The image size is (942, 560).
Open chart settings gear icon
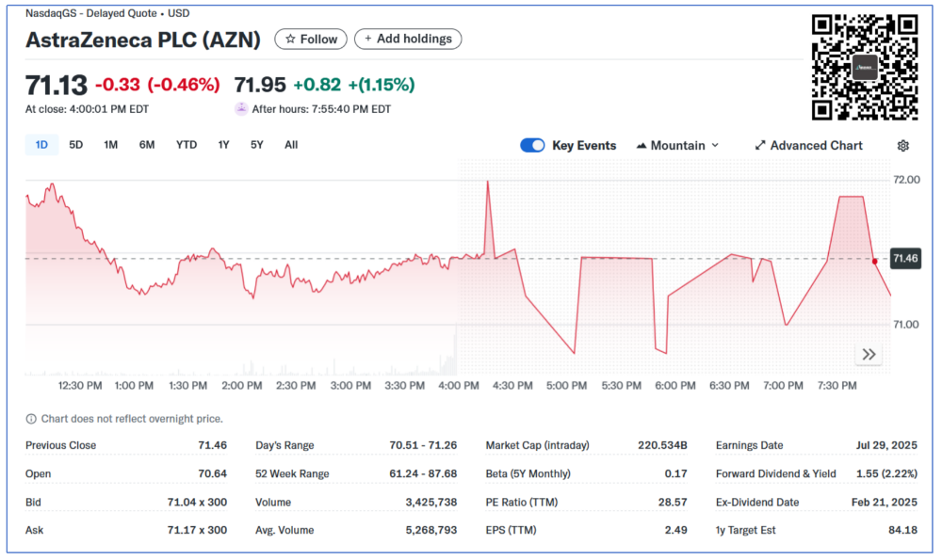(902, 146)
